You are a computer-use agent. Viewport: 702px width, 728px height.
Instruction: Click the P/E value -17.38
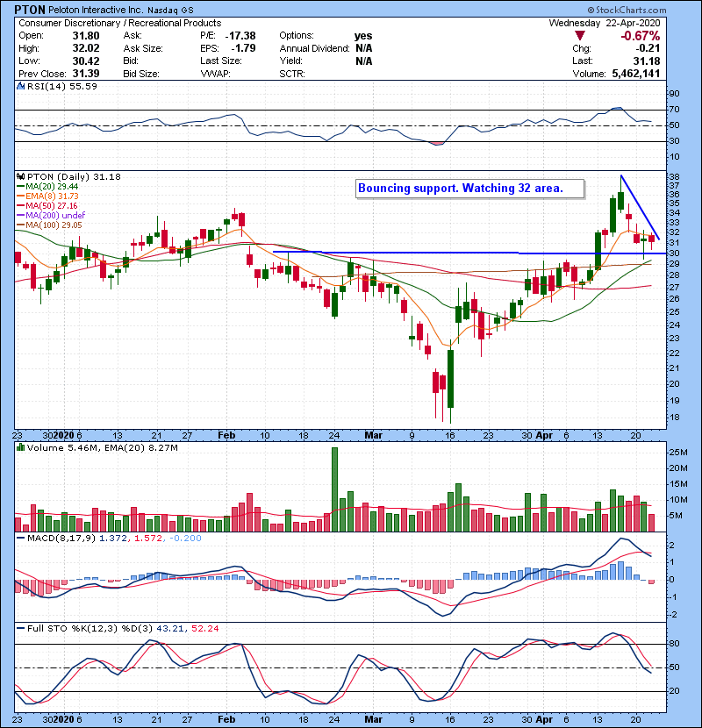tap(240, 36)
